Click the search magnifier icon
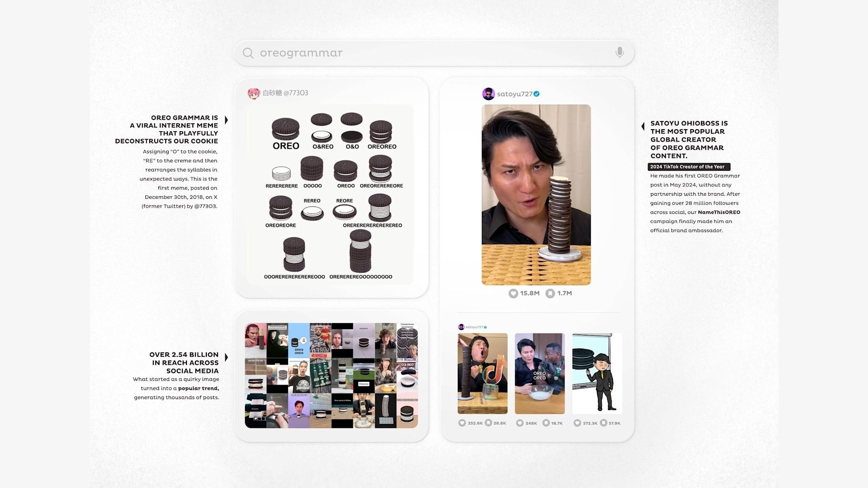The width and height of the screenshot is (868, 488). [248, 53]
